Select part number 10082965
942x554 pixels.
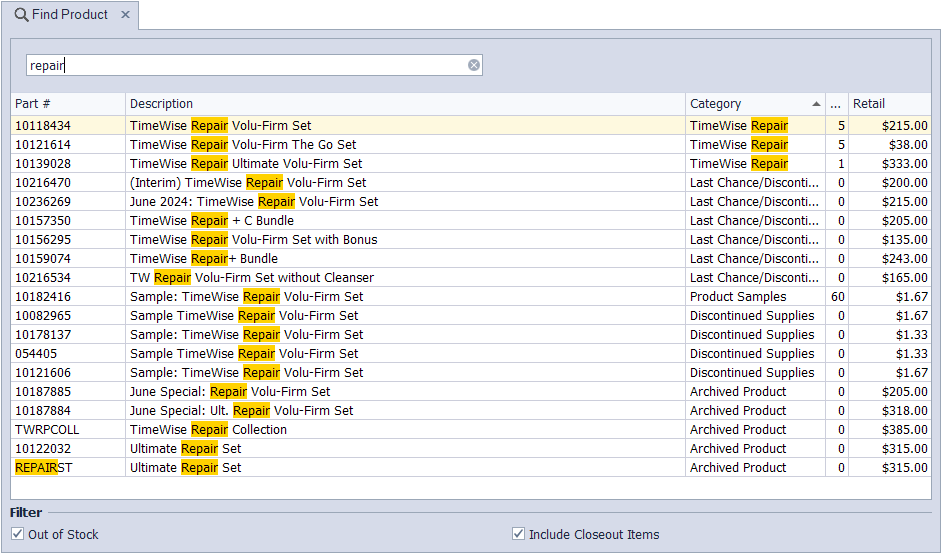(x=43, y=316)
